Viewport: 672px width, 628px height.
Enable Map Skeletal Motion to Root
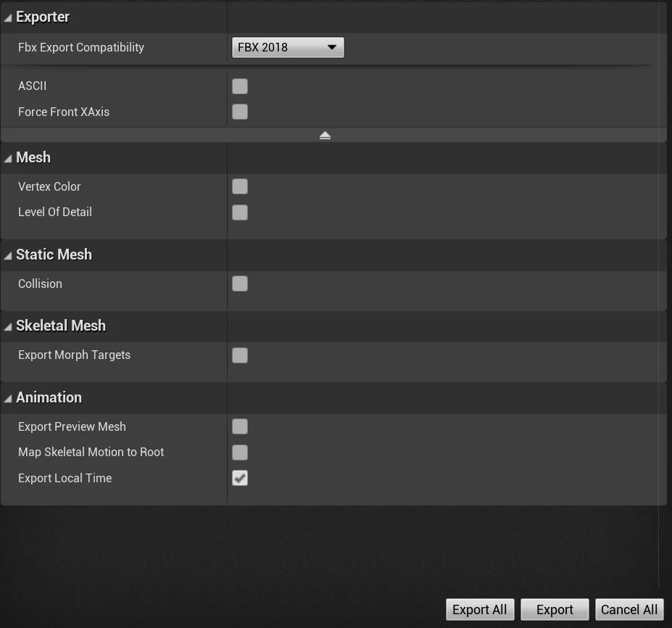pos(240,452)
